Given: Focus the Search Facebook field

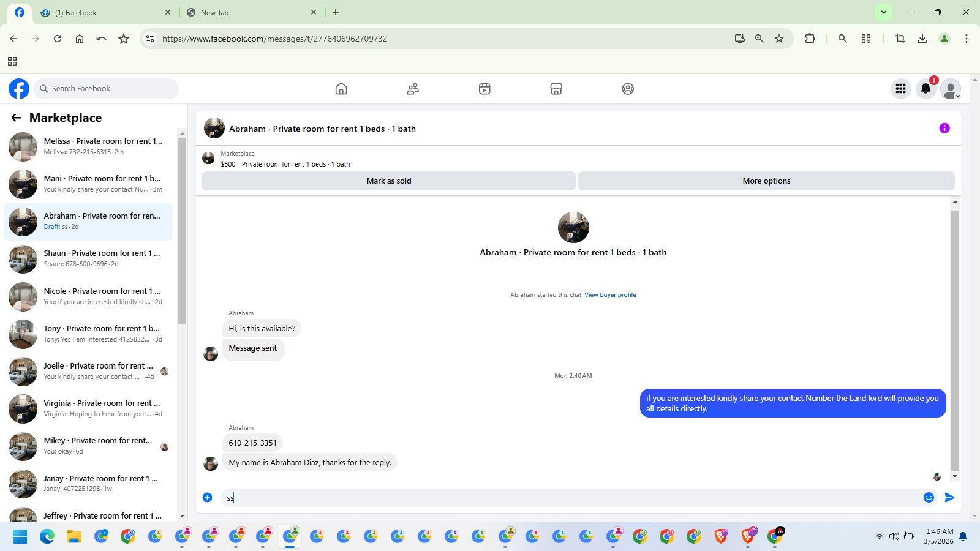Looking at the screenshot, I should coord(106,89).
